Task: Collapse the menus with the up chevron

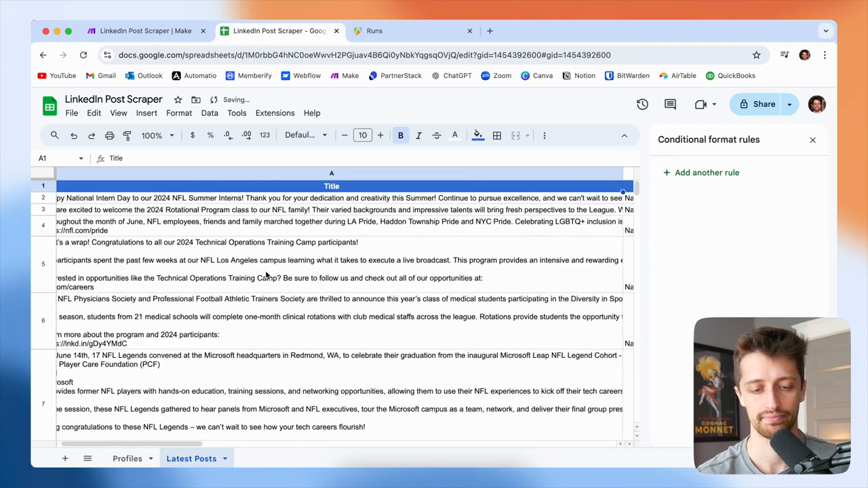Action: [x=625, y=136]
